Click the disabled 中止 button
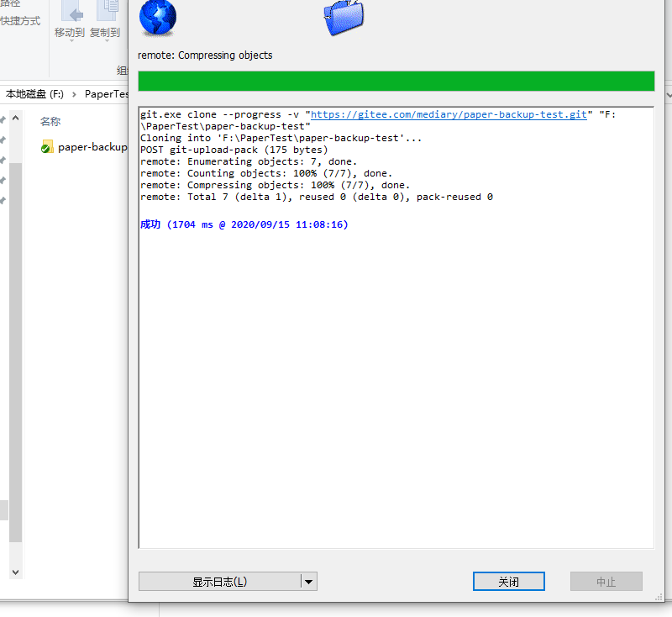 pyautogui.click(x=606, y=582)
